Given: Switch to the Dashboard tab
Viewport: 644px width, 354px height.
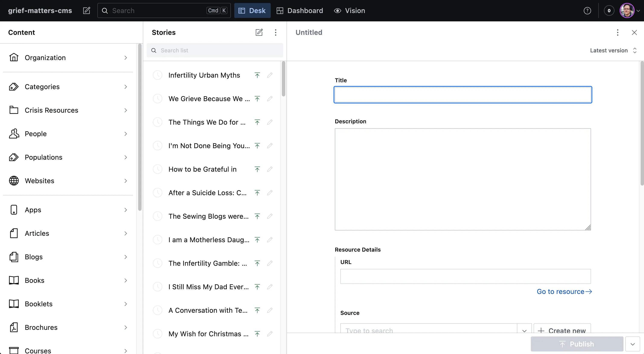Looking at the screenshot, I should coord(300,10).
